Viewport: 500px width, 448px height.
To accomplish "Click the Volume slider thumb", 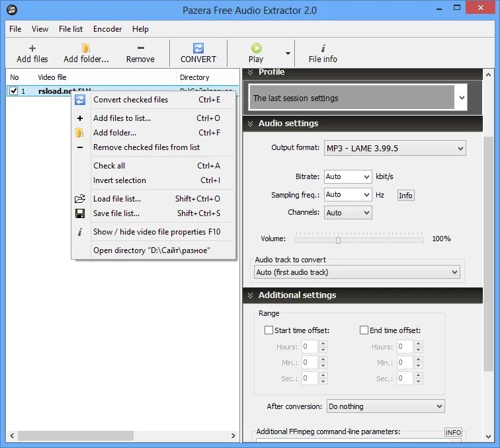I will [338, 240].
